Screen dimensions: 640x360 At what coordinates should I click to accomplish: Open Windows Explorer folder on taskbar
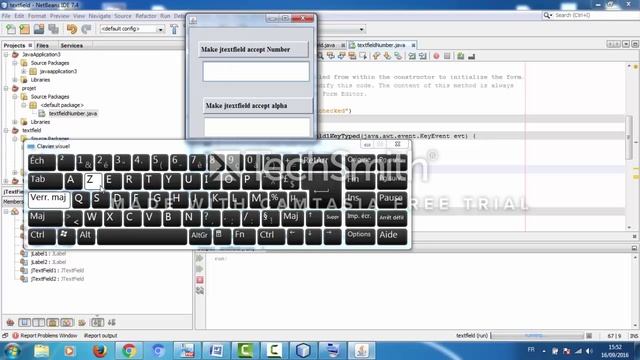point(41,350)
